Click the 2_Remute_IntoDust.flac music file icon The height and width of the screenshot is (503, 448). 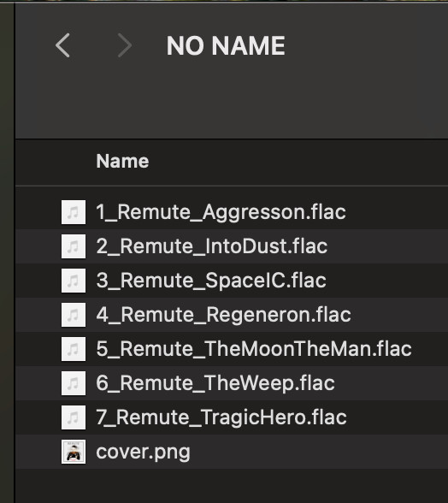[x=74, y=246]
